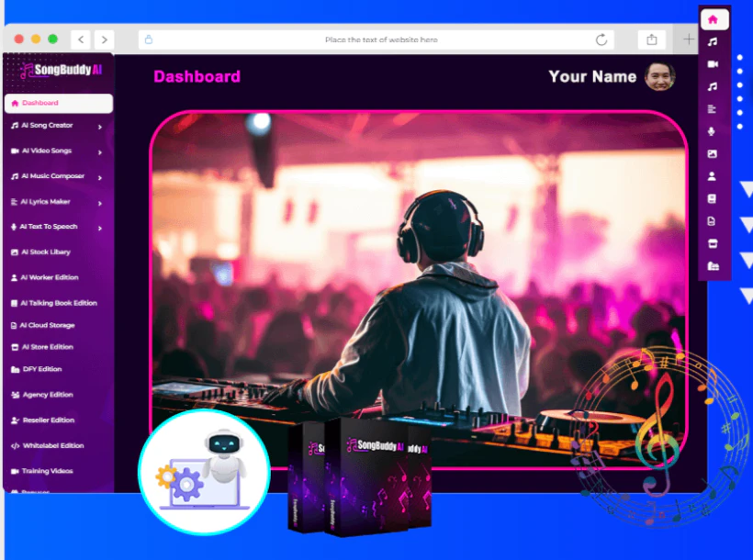Click the user profile avatar photo
This screenshot has height=560, width=753.
coord(660,76)
